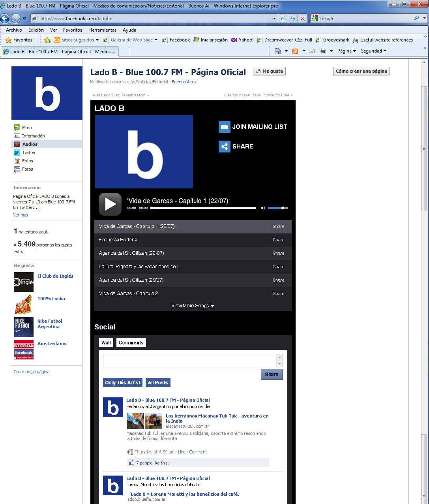This screenshot has height=504, width=429.
Task: Click the Me gusta button
Action: tap(269, 71)
